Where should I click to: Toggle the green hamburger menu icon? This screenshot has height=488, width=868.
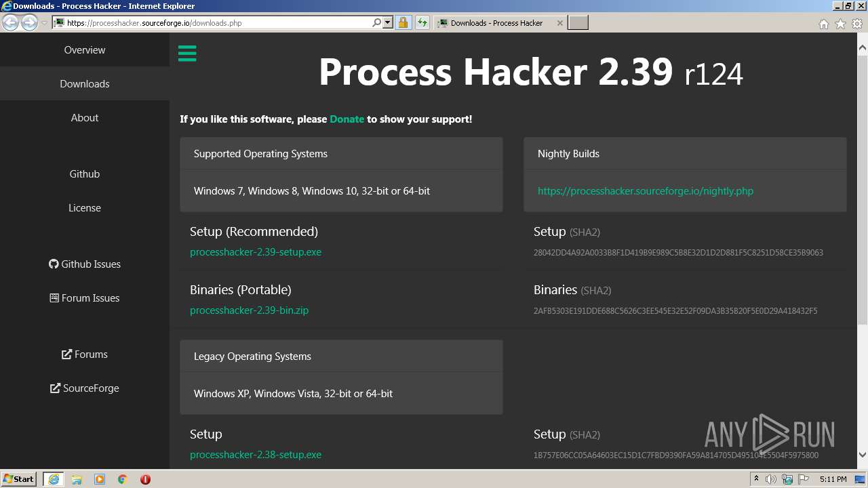187,54
